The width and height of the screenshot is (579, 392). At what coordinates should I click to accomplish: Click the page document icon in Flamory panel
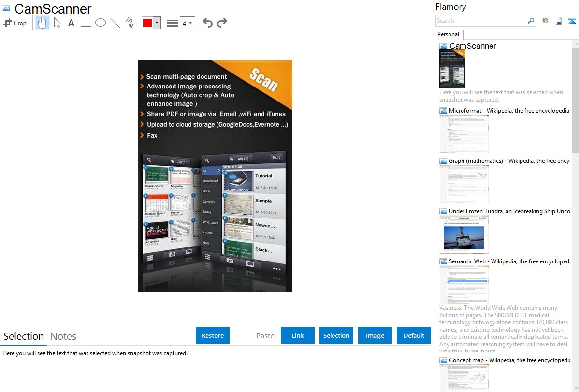[559, 21]
